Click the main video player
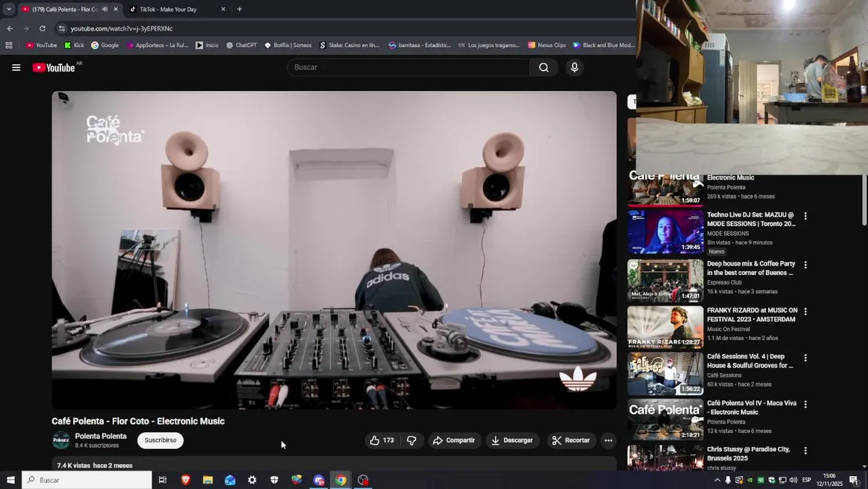 point(334,250)
